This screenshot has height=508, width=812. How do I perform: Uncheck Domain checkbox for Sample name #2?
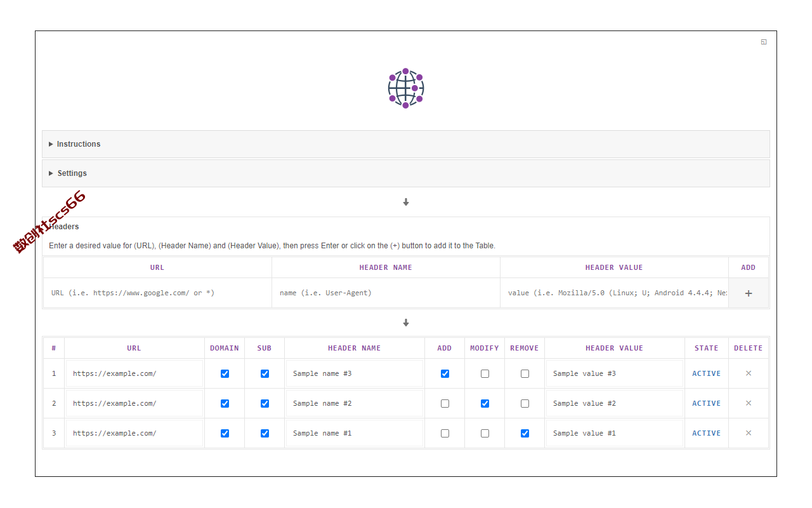225,403
